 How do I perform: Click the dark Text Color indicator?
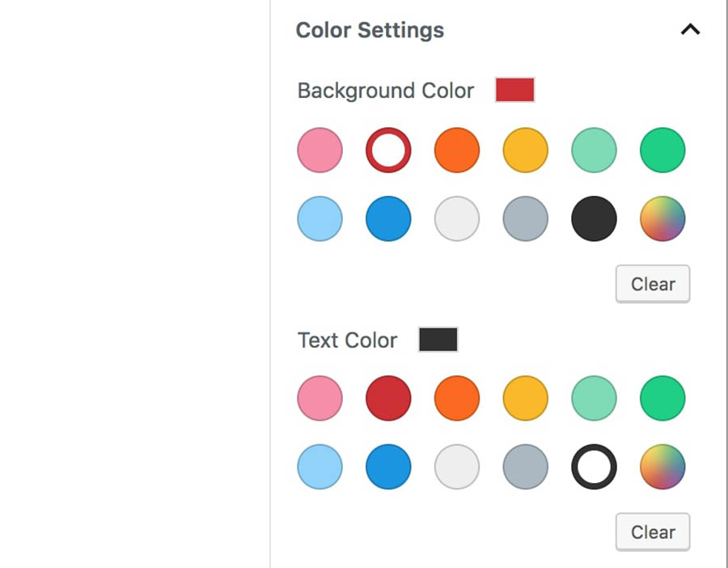[438, 340]
